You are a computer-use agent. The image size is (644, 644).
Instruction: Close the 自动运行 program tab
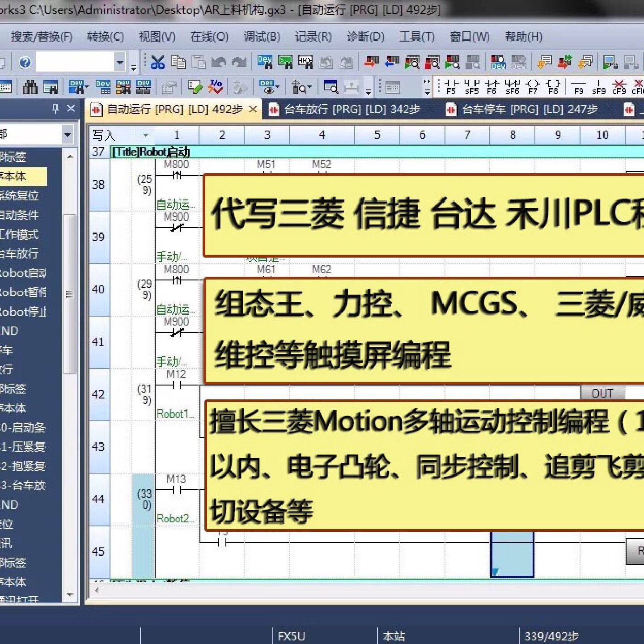coord(253,109)
